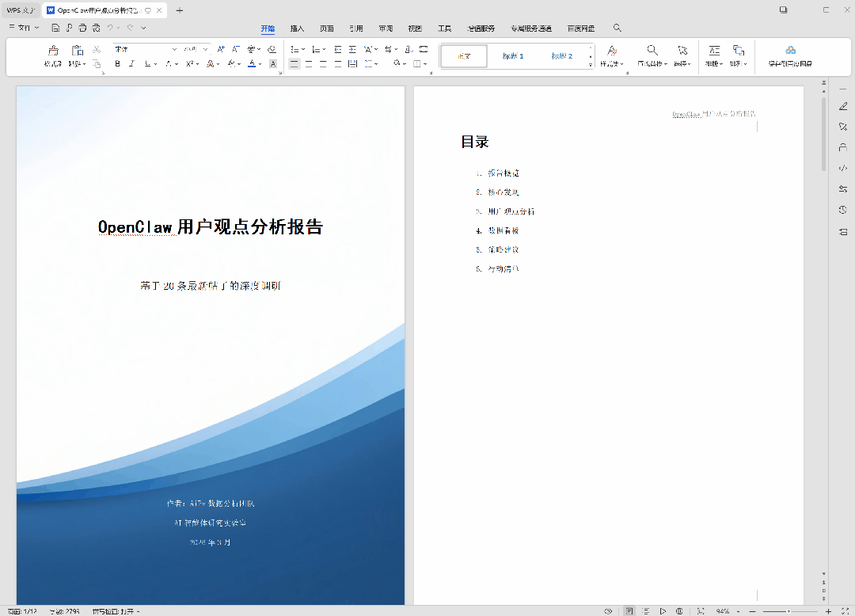Switch to the 页面 Page tab
The width and height of the screenshot is (855, 616).
click(x=327, y=29)
